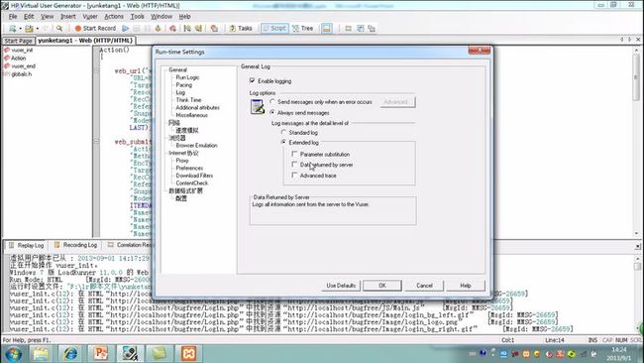Select Browser Emulation in settings tree
The width and height of the screenshot is (644, 363).
coord(196,145)
